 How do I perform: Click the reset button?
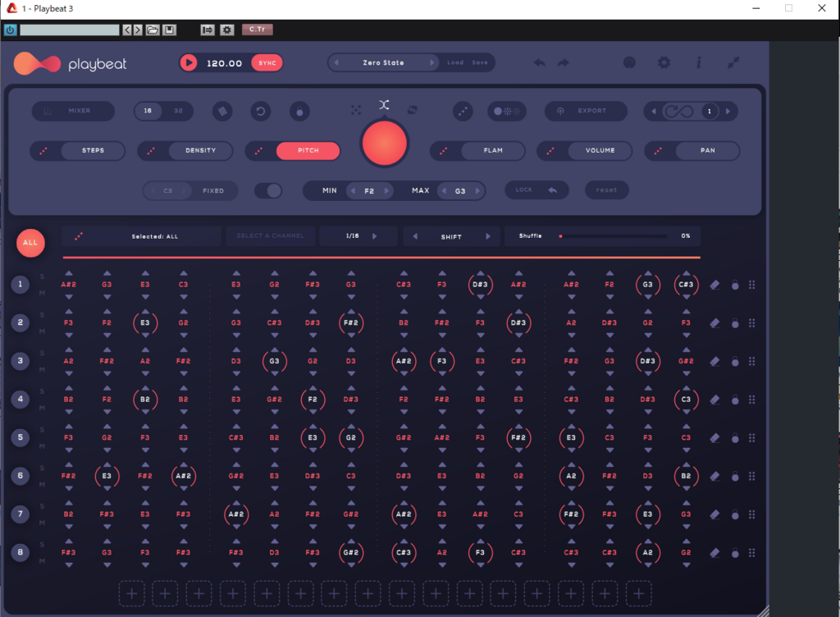[x=606, y=190]
